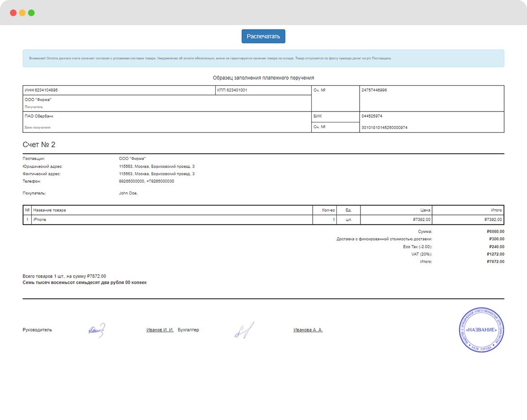Select the ИНН 6234104895 cell

tap(119, 90)
